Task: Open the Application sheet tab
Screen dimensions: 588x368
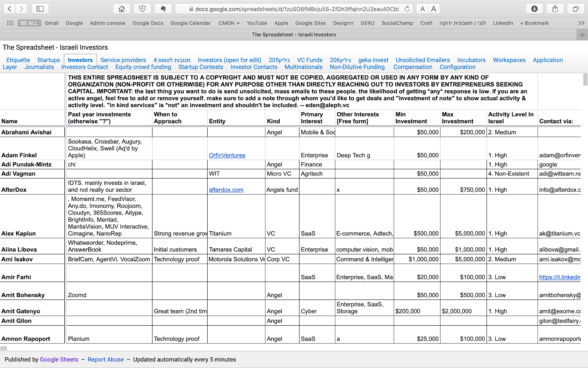Action: pos(548,60)
